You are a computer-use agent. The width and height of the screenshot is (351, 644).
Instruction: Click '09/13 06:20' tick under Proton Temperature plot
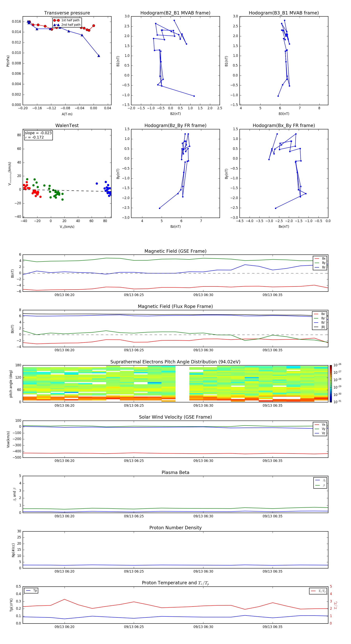click(65, 627)
